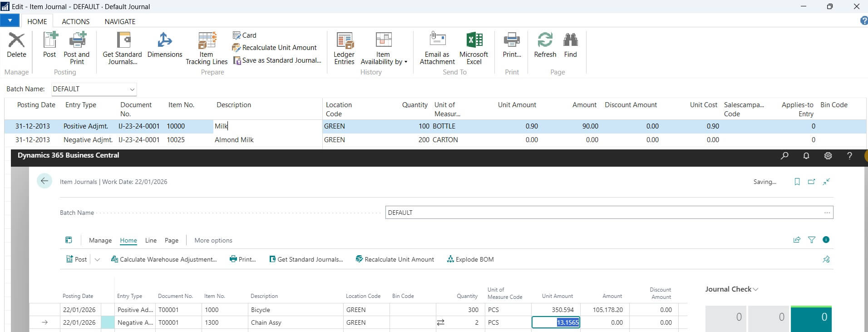Open Item Tracking Lines
Screen dimensions: 868x332
tap(207, 41)
